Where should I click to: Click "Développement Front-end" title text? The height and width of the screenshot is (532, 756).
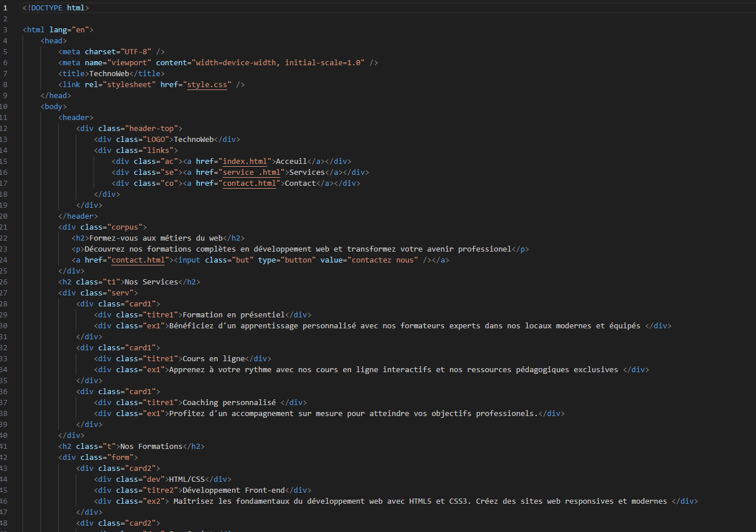coord(234,490)
